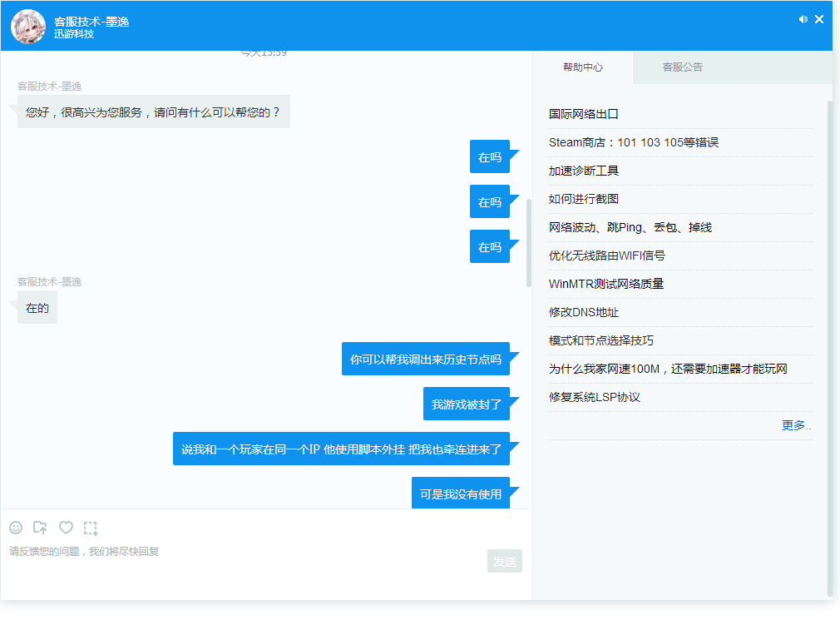Open the Steam商店 error help article

tap(633, 142)
